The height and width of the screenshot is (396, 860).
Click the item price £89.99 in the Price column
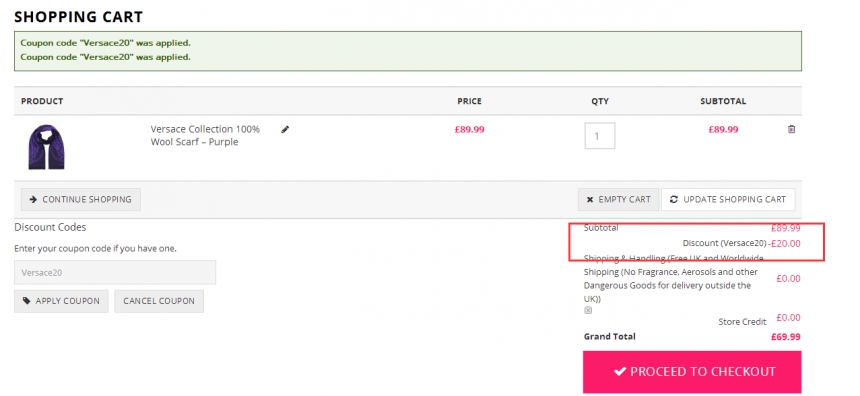pos(469,129)
